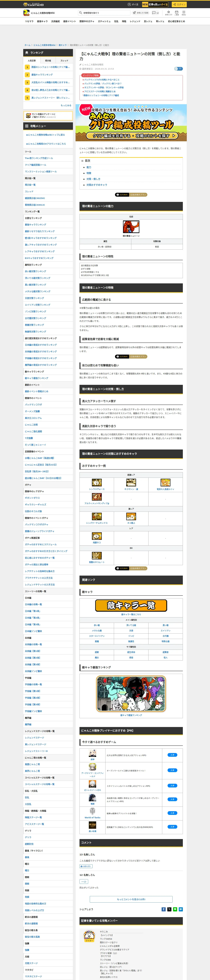Open the 黒い砂漠 game icon

click(92, 825)
